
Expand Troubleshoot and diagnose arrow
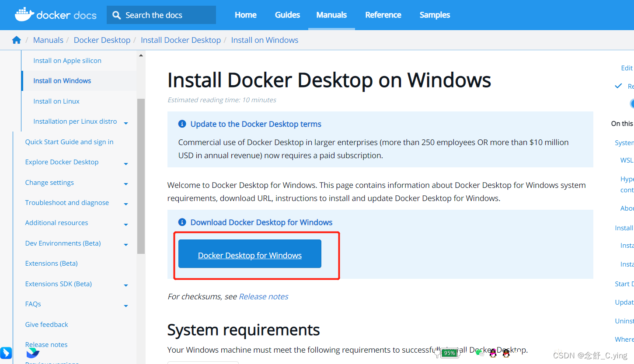126,205
